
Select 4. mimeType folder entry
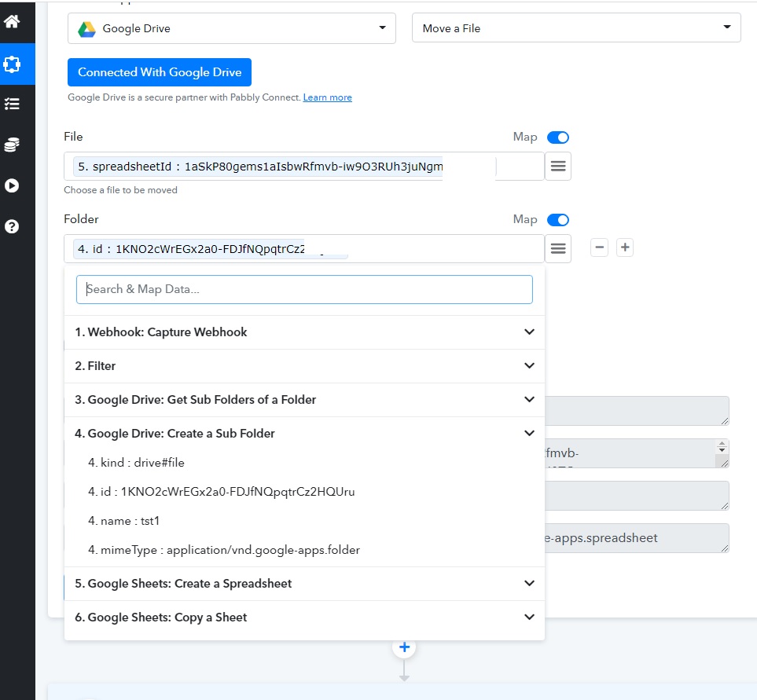coord(224,550)
